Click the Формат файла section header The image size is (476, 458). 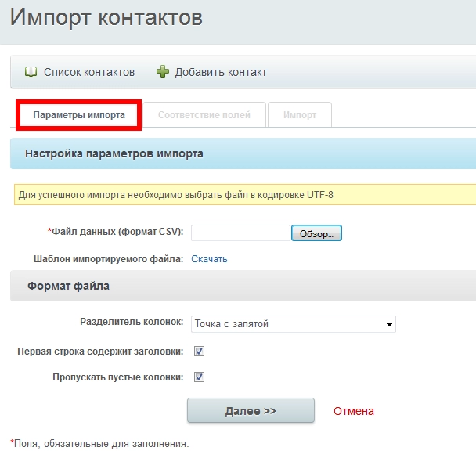pyautogui.click(x=68, y=286)
